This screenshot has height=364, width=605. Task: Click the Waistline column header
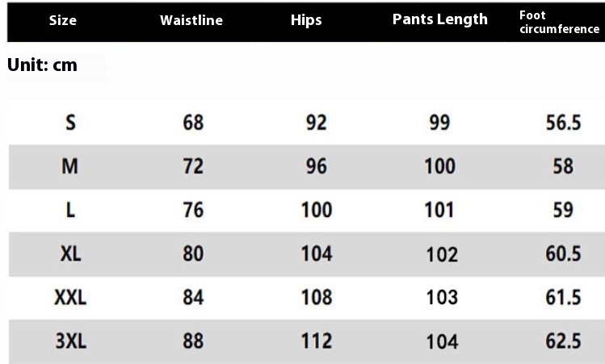point(191,20)
